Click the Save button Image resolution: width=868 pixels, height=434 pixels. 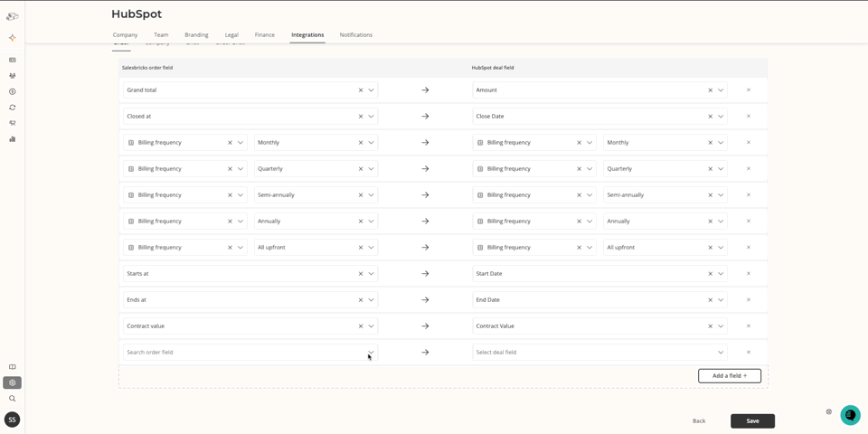(752, 420)
